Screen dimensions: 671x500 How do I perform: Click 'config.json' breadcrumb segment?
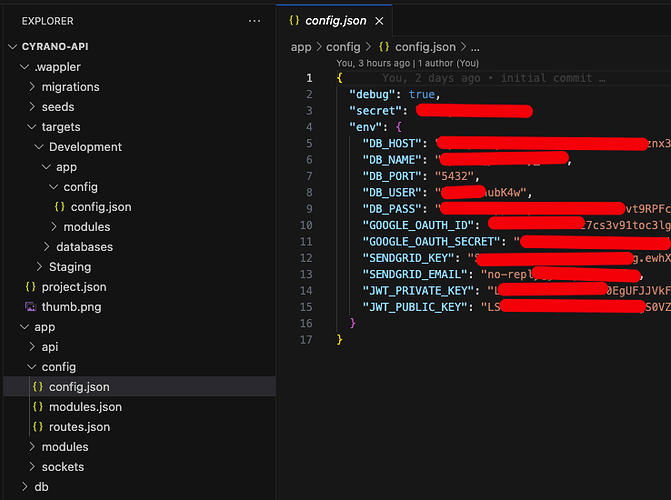pyautogui.click(x=425, y=47)
